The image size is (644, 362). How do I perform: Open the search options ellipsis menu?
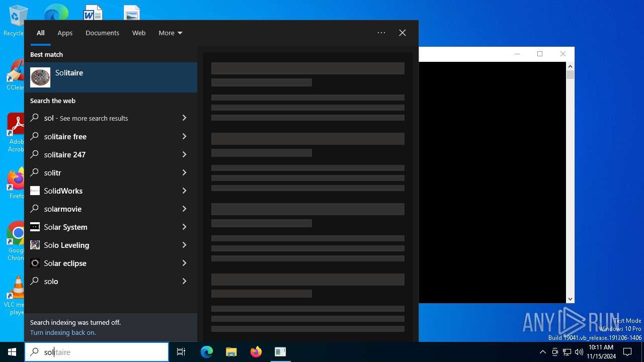[381, 33]
